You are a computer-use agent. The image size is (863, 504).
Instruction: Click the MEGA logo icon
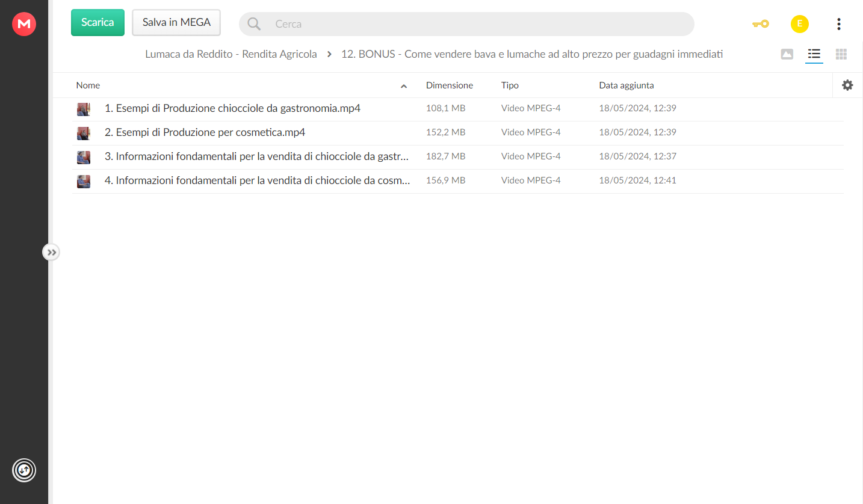24,24
